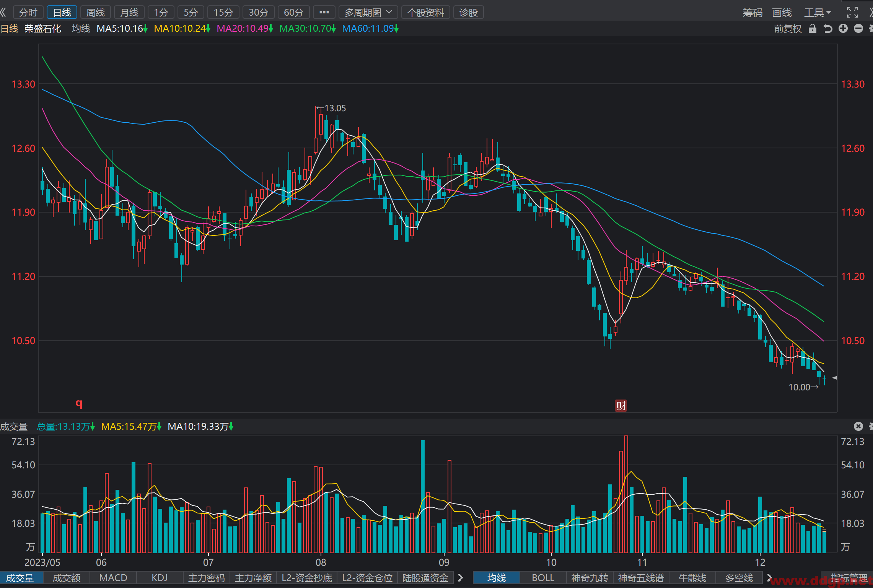
Task: Open 个股资料 stock information
Action: 425,12
